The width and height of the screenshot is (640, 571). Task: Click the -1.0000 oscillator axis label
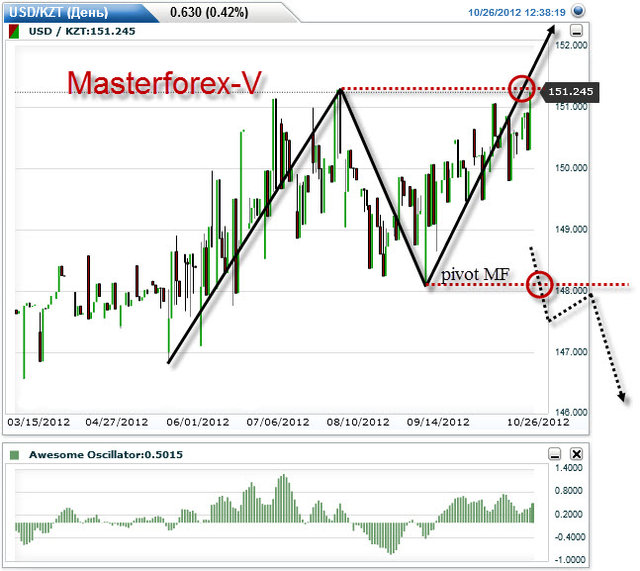pyautogui.click(x=569, y=560)
